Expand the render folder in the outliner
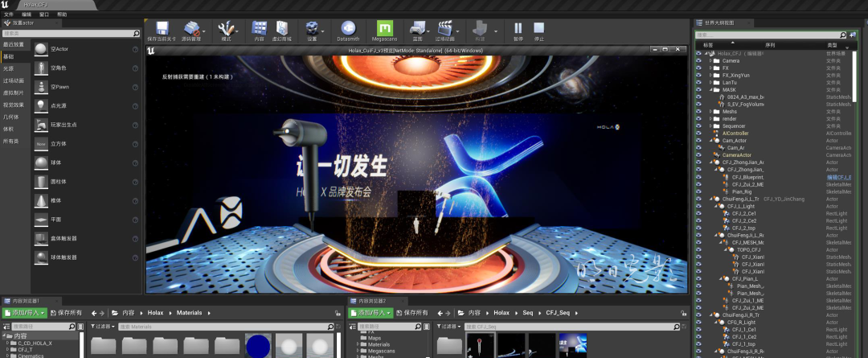 pyautogui.click(x=711, y=119)
